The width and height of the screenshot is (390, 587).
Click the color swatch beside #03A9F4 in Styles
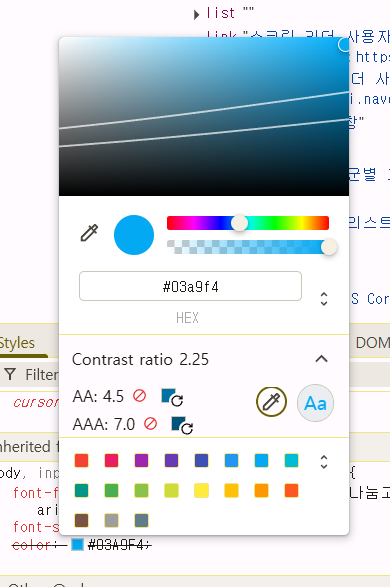(x=77, y=544)
